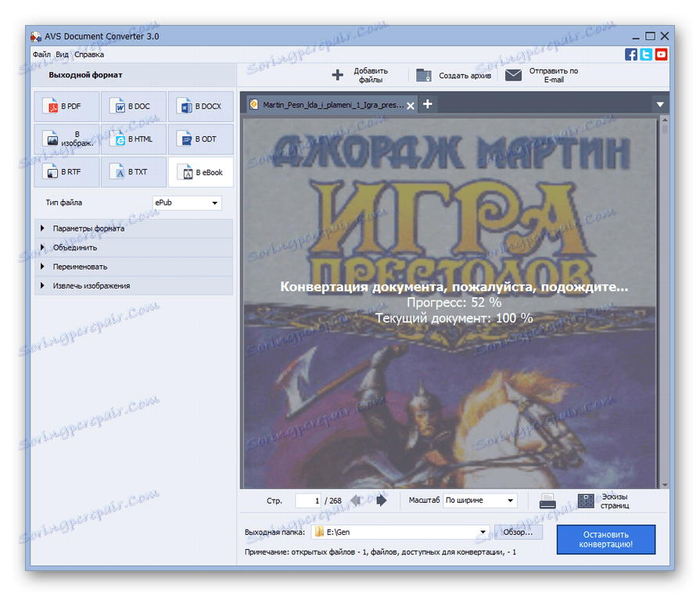
Task: Open the zoom scale dropdown
Action: tap(480, 501)
